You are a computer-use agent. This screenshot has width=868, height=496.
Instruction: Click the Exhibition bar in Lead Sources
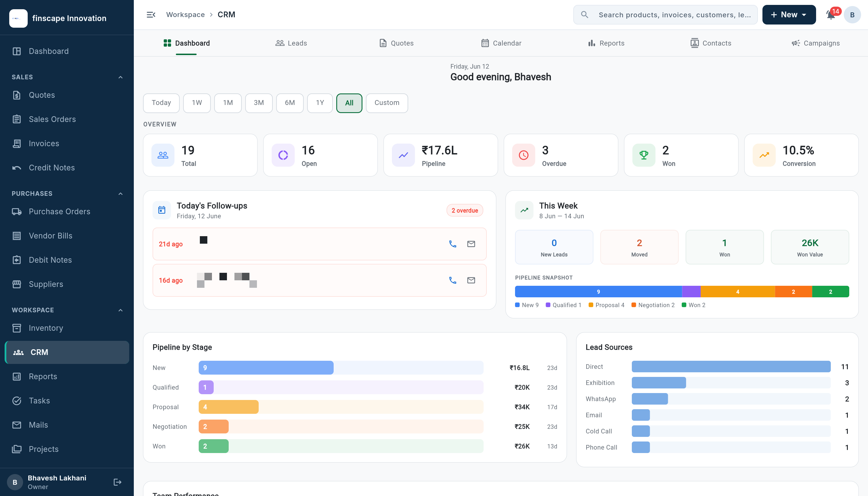[659, 383]
